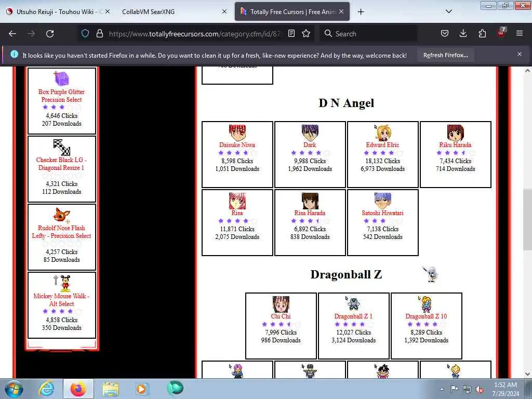Open a new tab with plus
This screenshot has width=532, height=399.
[361, 12]
